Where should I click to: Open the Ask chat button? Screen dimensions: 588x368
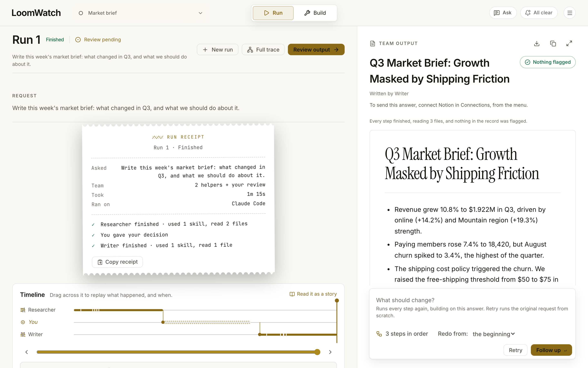503,13
